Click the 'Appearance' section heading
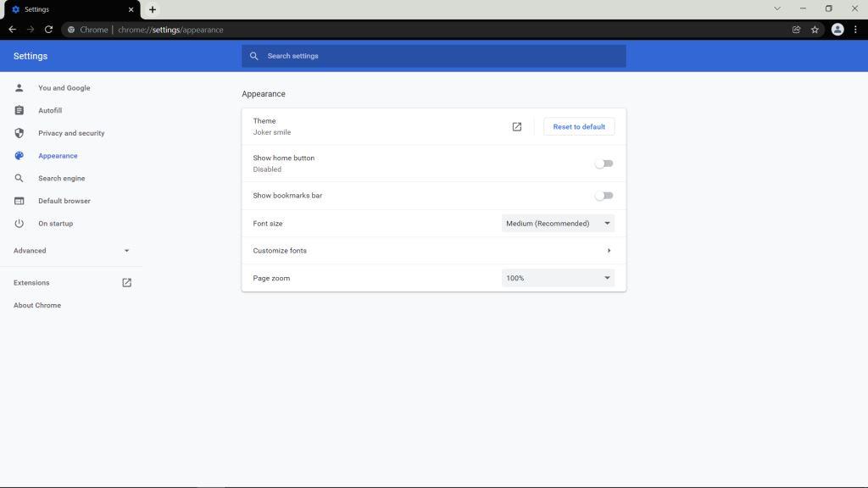 pos(264,94)
